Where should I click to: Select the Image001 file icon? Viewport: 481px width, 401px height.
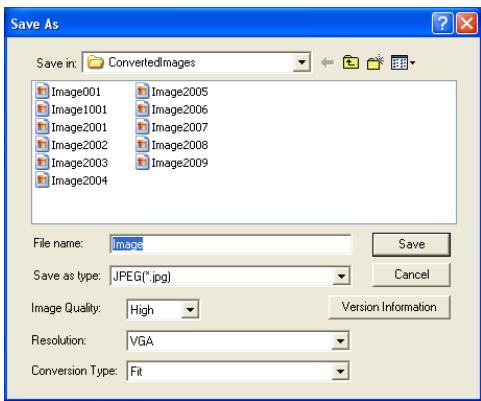(x=42, y=91)
